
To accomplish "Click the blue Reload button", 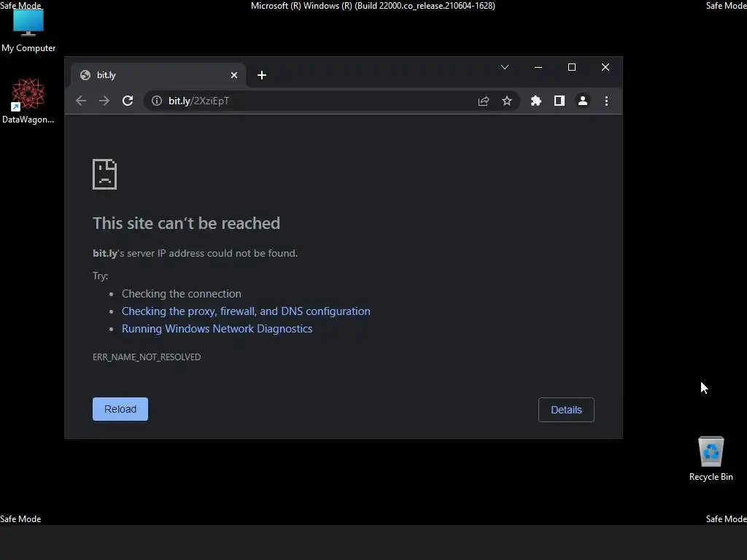I will 120,409.
